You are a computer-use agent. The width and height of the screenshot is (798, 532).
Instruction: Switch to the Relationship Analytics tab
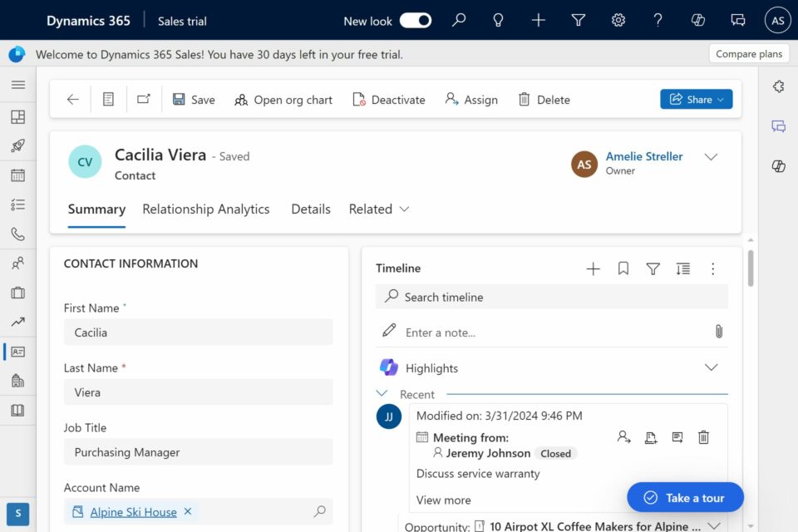(206, 209)
